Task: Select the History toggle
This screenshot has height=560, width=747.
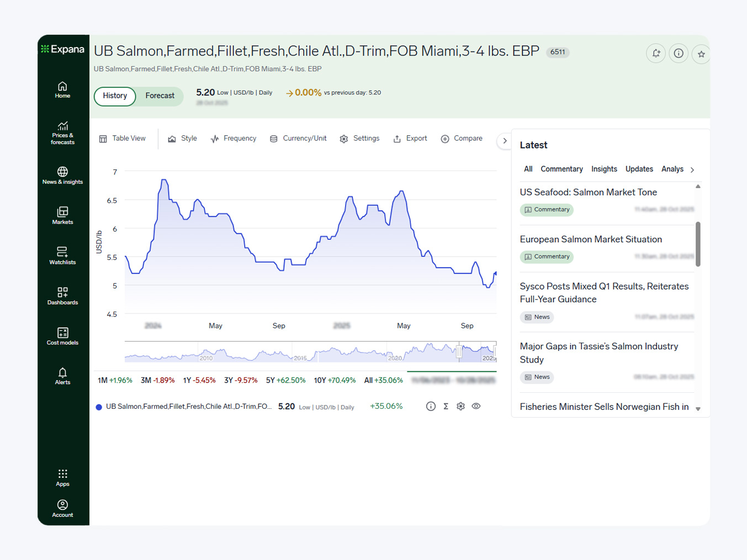Action: 115,96
